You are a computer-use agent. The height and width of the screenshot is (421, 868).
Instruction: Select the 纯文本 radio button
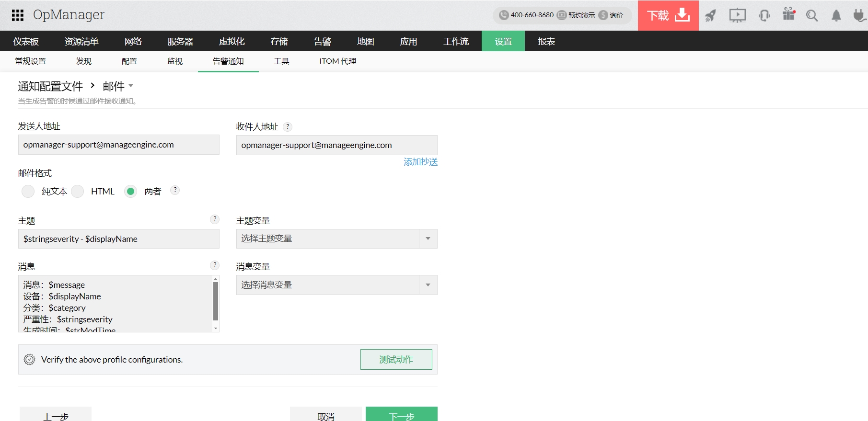pos(28,192)
